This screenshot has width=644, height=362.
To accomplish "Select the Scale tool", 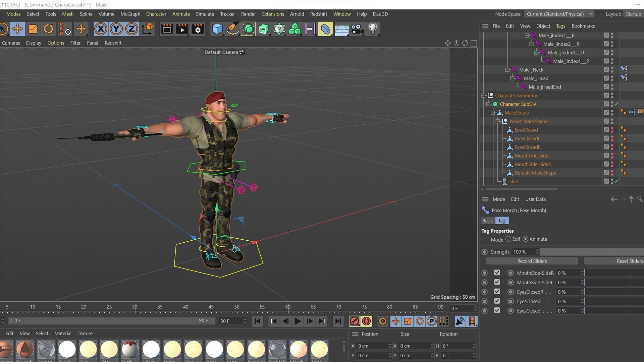I will coord(33,29).
